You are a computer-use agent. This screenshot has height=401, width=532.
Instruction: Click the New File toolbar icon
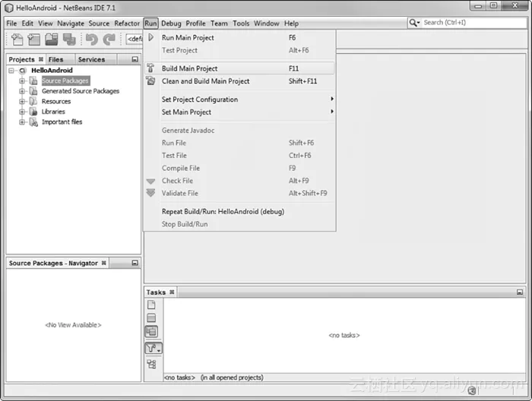[16, 39]
